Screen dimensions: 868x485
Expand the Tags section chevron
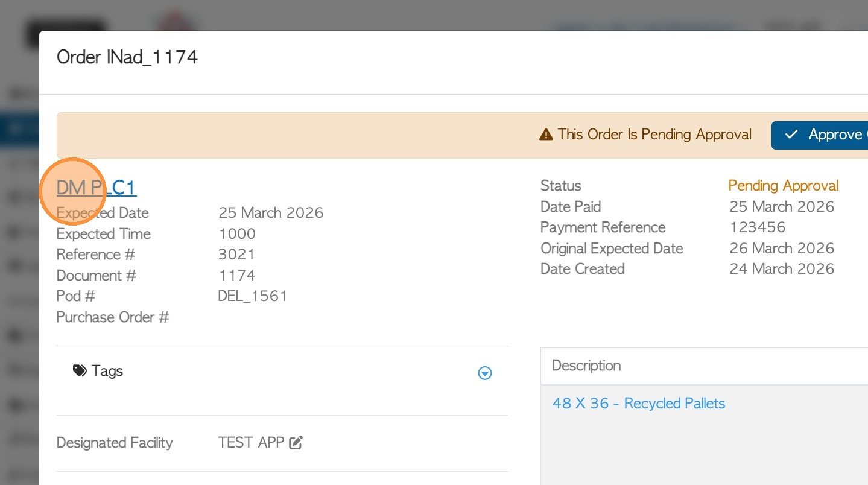tap(484, 373)
